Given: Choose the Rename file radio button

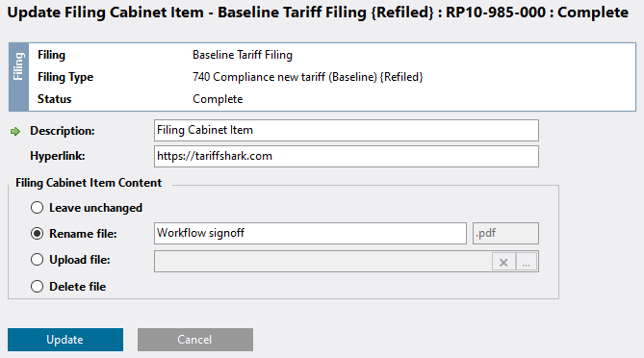Looking at the screenshot, I should coord(37,234).
